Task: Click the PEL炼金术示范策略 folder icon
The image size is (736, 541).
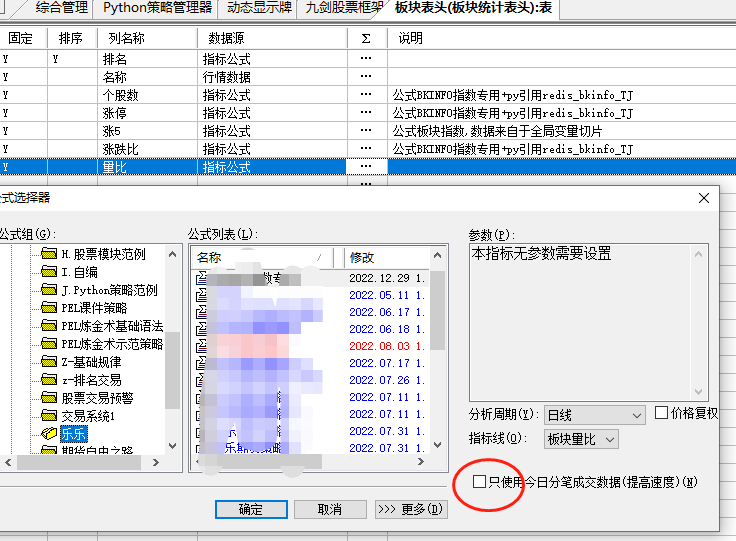Action: pos(49,344)
